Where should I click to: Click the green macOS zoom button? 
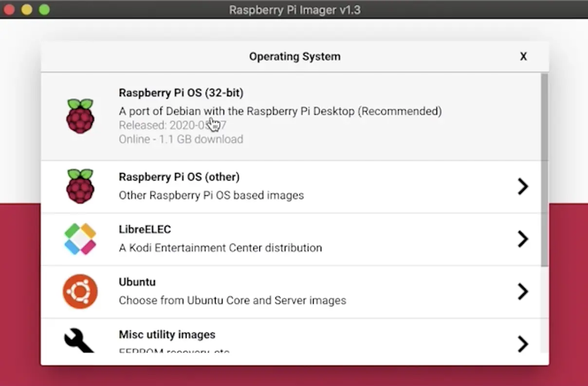(x=44, y=9)
